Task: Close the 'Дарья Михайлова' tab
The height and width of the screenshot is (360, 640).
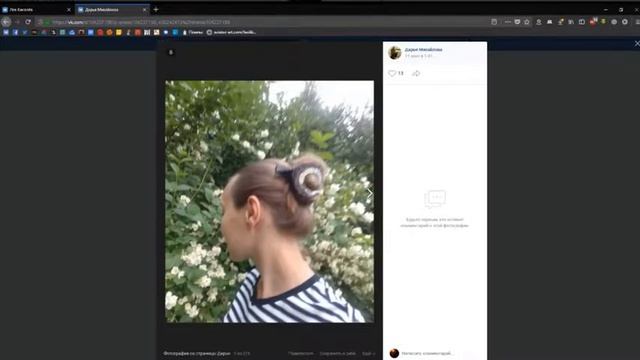Action: click(x=144, y=9)
